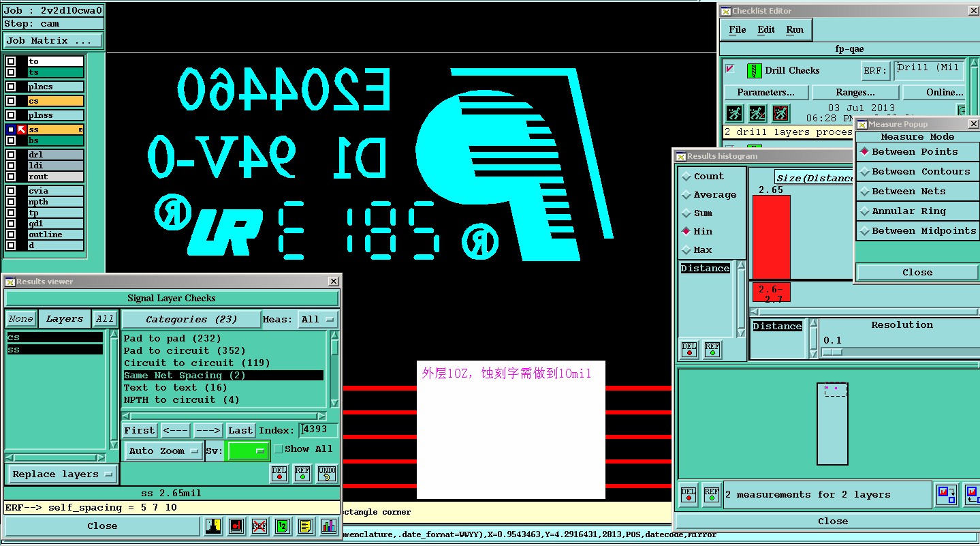Open the Edit menu in Checklist Editor
980x546 pixels.
(x=766, y=29)
